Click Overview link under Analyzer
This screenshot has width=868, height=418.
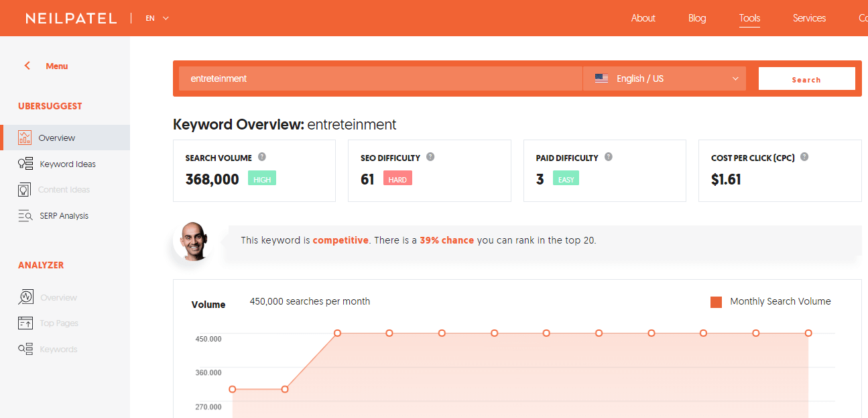[58, 297]
